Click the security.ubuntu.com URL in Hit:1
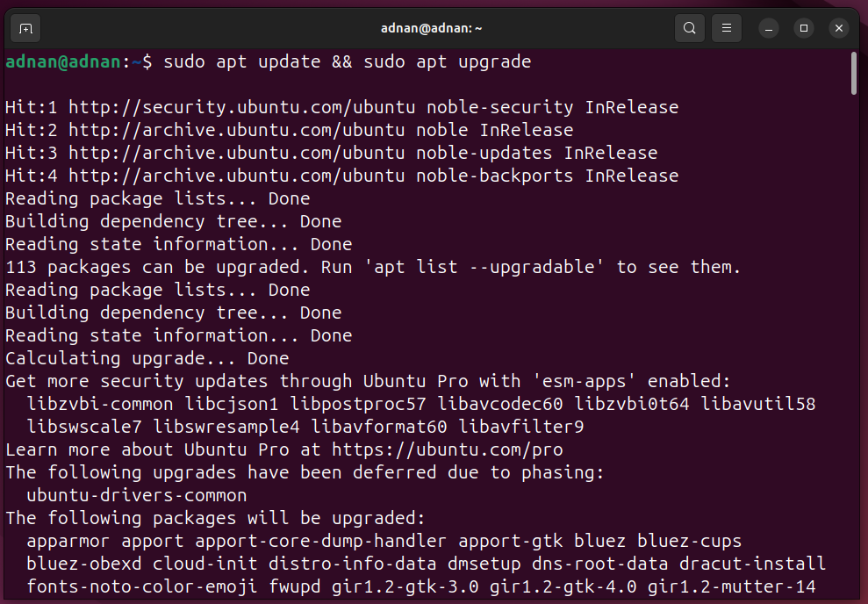Image resolution: width=868 pixels, height=604 pixels. click(x=242, y=107)
